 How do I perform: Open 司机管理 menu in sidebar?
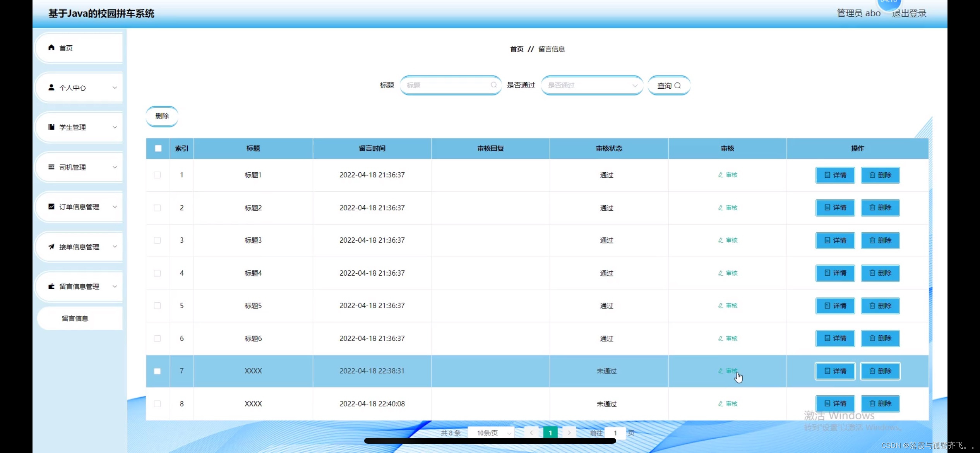pos(79,167)
